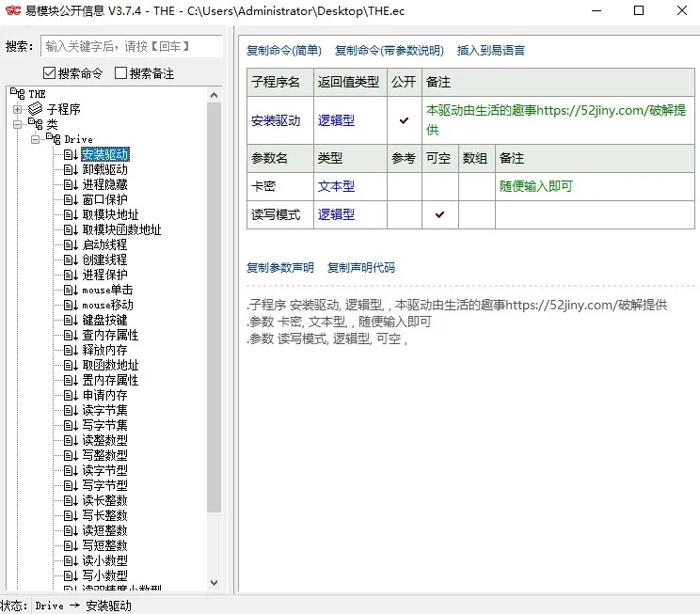
Task: Click the 公开 checkmark cell
Action: pyautogui.click(x=405, y=120)
